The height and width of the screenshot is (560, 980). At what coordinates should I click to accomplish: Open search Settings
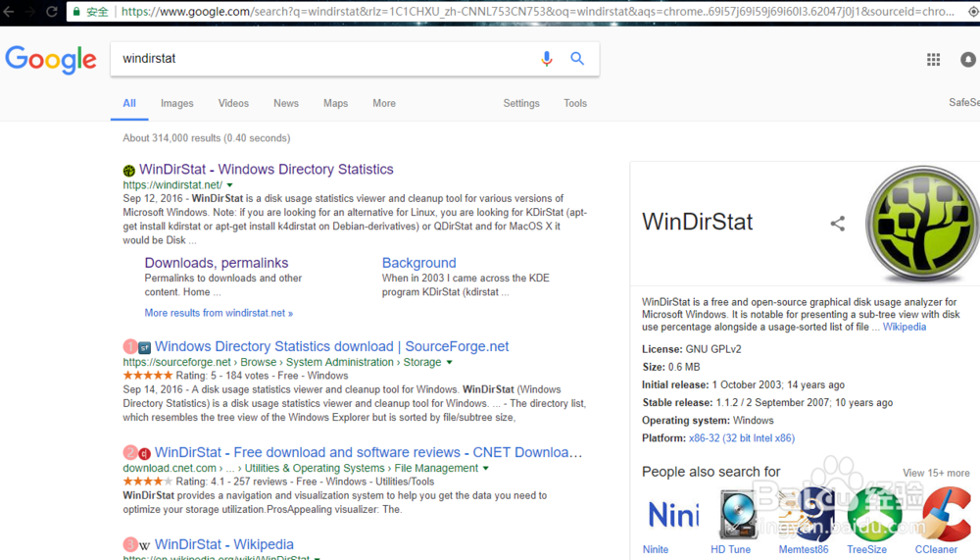(521, 103)
